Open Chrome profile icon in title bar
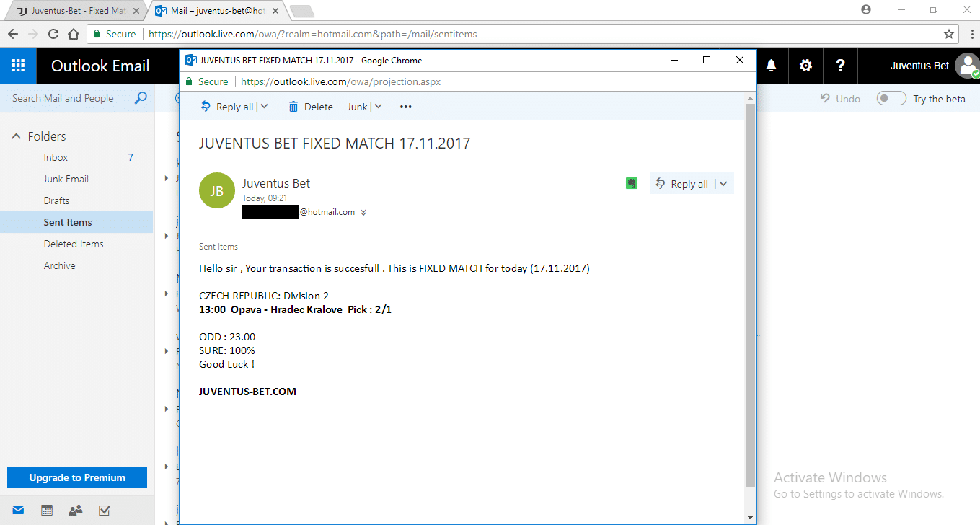The image size is (980, 525). click(x=866, y=9)
